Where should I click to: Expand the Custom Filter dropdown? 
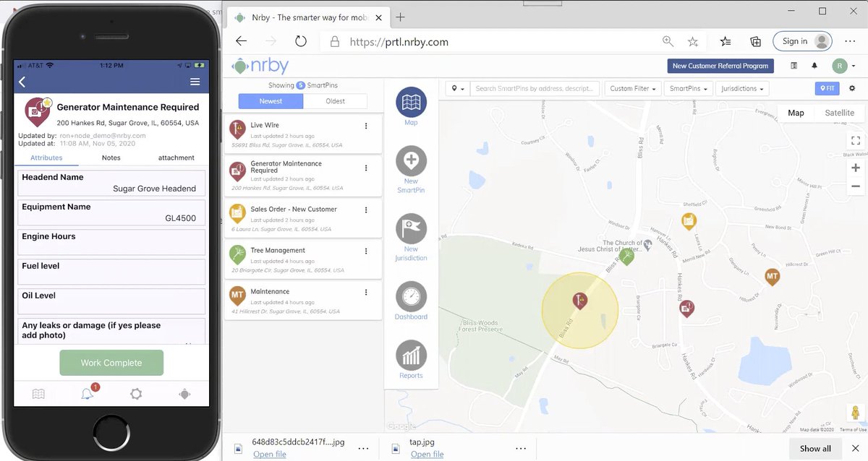pyautogui.click(x=634, y=88)
